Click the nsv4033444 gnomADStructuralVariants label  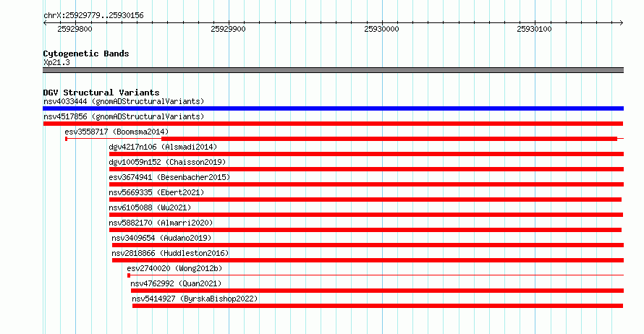[124, 101]
